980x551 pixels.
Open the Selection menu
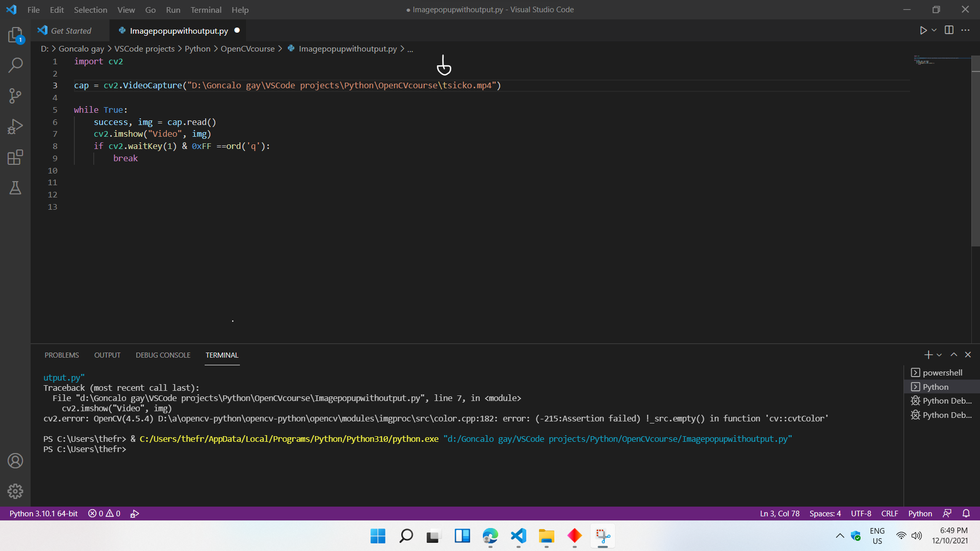click(90, 10)
